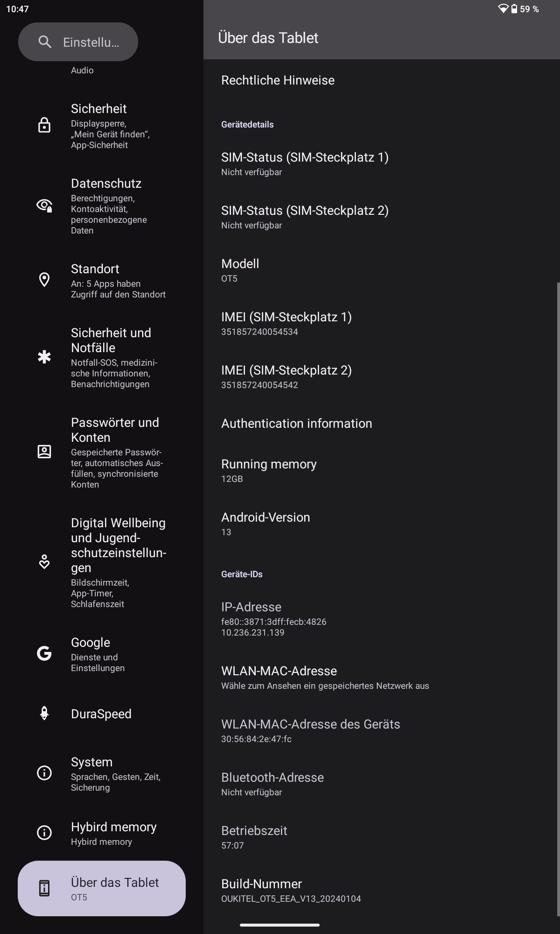The height and width of the screenshot is (934, 560).
Task: Tap the Android-Version entry
Action: [382, 524]
